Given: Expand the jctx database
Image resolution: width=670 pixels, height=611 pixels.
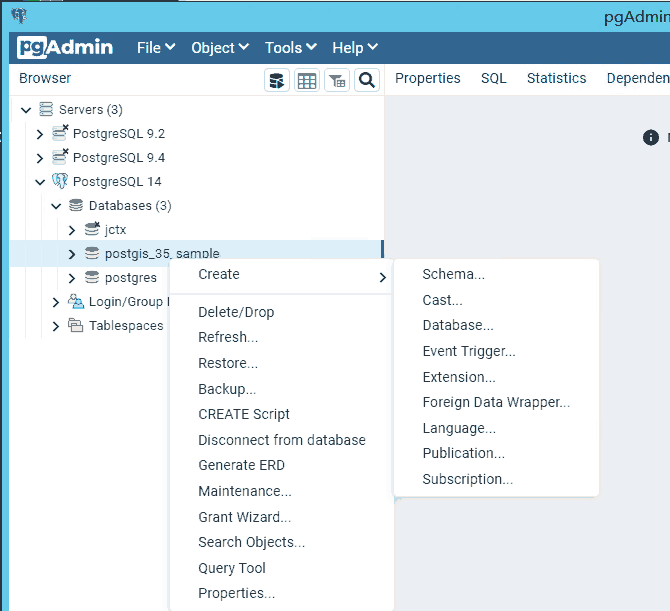Looking at the screenshot, I should point(72,230).
